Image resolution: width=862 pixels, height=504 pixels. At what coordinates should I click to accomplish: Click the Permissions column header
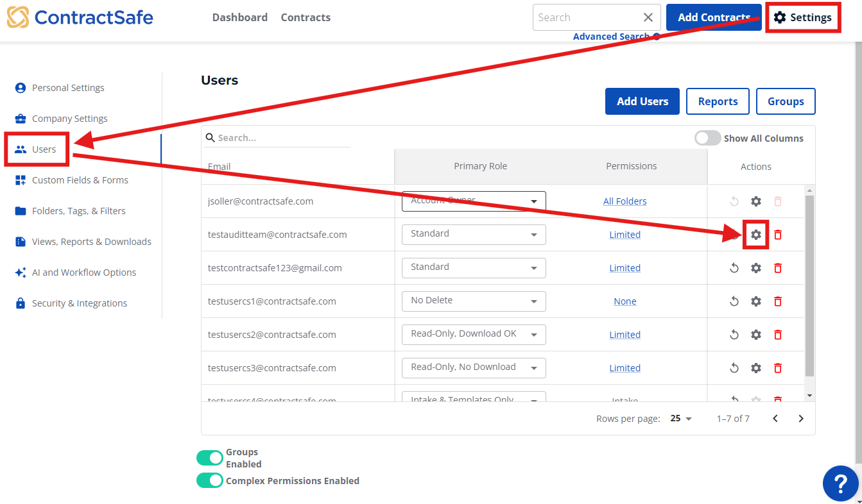pos(632,166)
